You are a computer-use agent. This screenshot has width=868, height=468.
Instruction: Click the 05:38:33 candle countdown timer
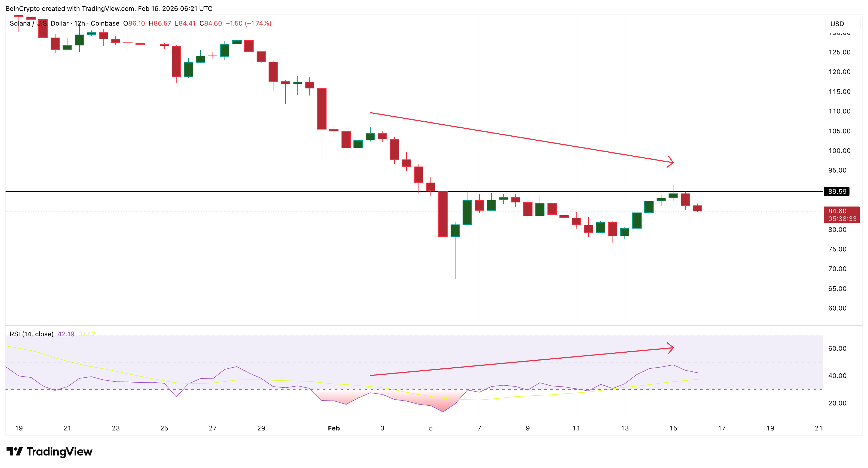tap(842, 219)
